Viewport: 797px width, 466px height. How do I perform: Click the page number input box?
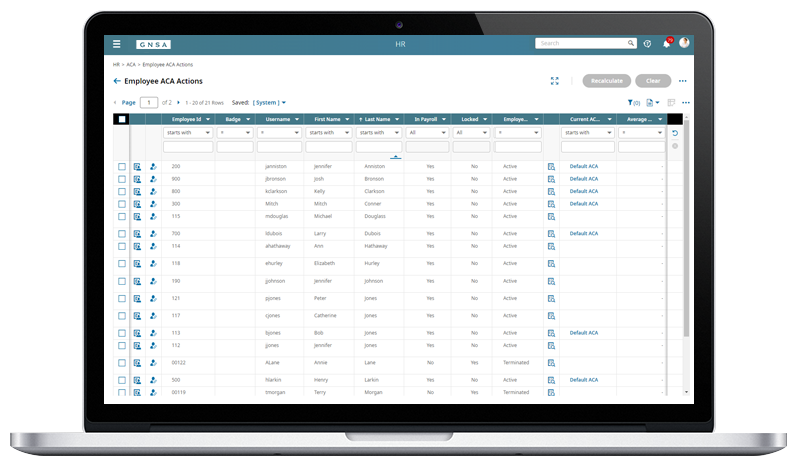click(149, 103)
